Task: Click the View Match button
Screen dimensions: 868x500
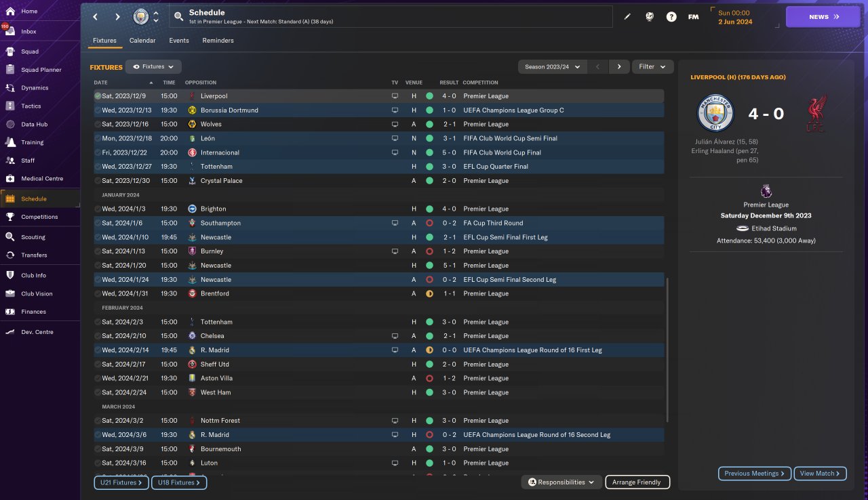Action: 819,474
